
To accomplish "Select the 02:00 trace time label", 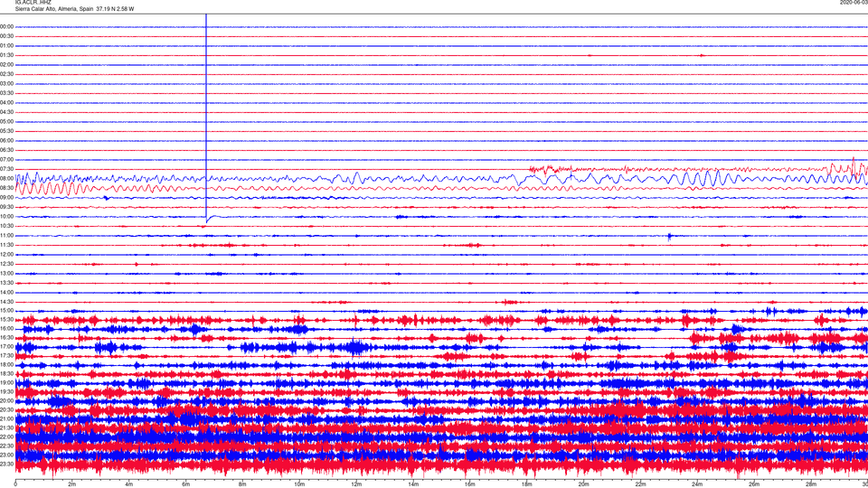I will coord(6,65).
